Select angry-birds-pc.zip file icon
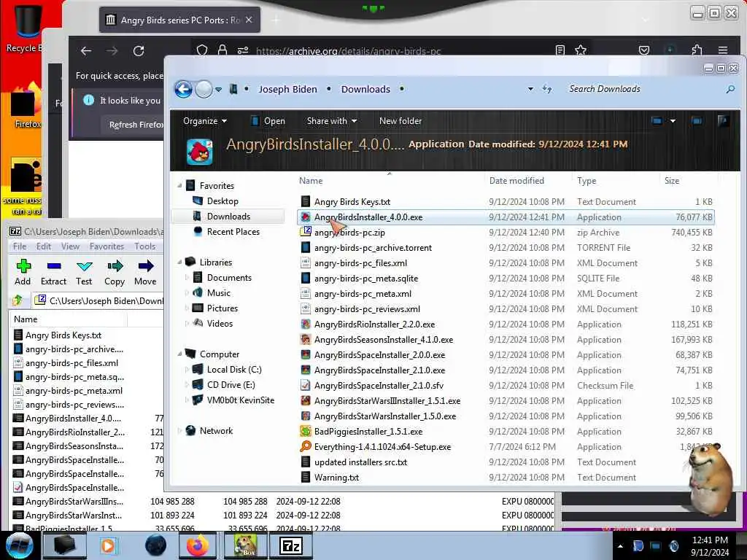The image size is (747, 560). click(306, 232)
